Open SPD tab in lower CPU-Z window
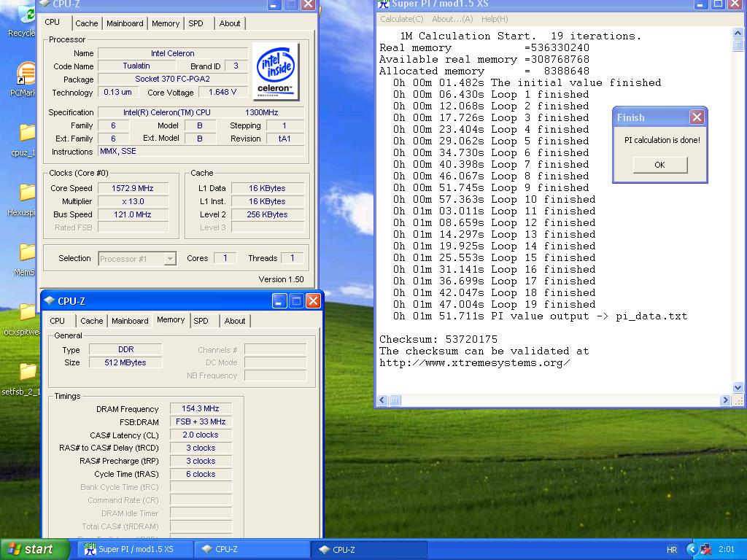This screenshot has width=747, height=560. [201, 321]
